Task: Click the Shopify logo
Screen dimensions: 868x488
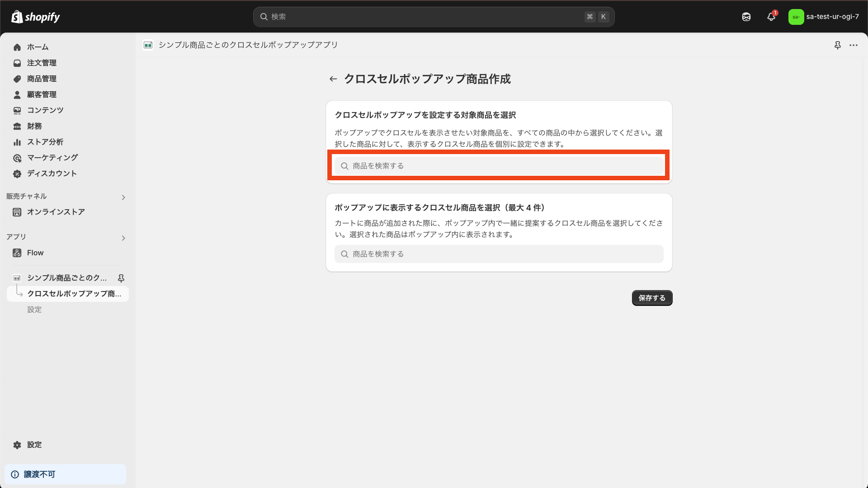Action: [35, 16]
